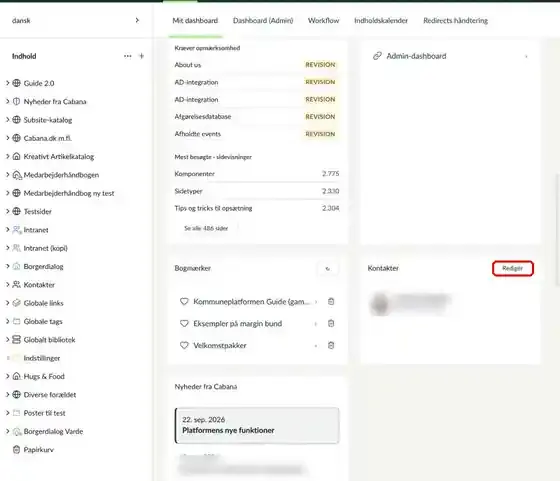Viewport: 560px width, 481px height.
Task: Open the Workflow tab
Action: (324, 21)
